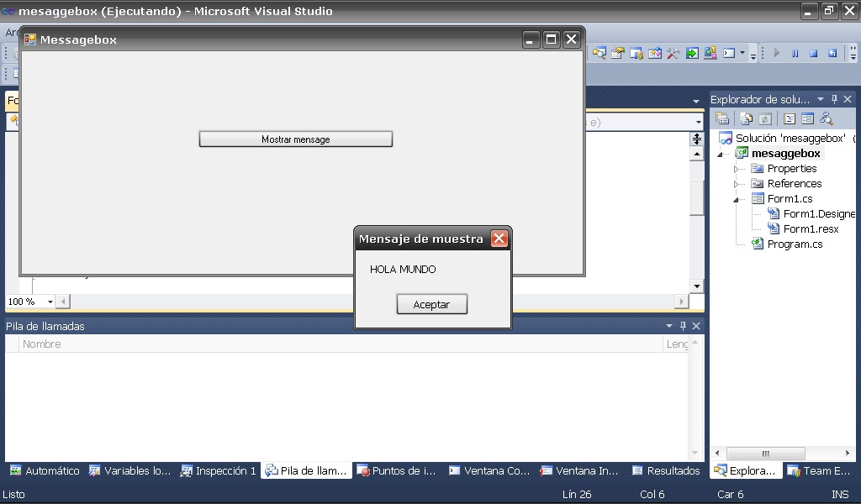The image size is (861, 504).
Task: Click the horizontal scrollbar under Solution Explorer
Action: (765, 453)
